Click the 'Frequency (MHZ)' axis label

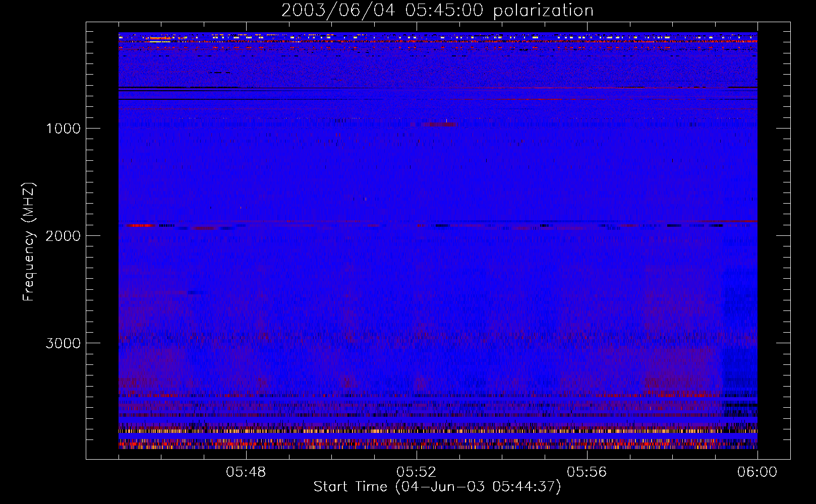click(29, 242)
